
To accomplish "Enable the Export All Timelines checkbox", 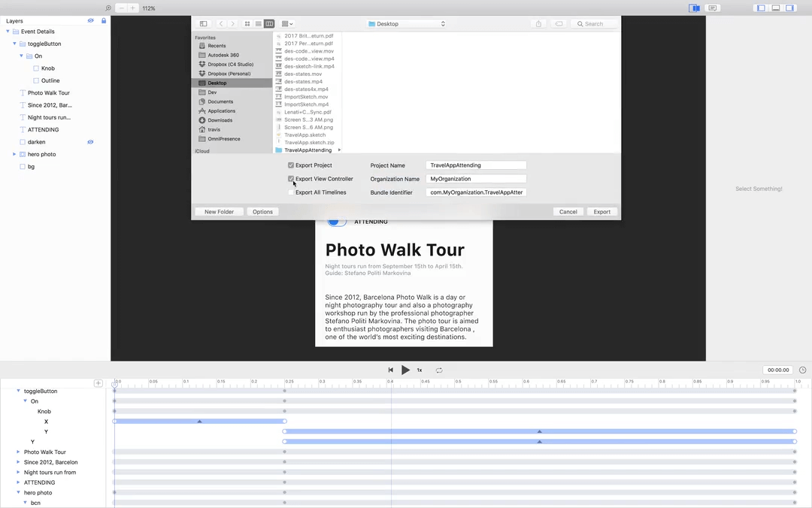I will pyautogui.click(x=291, y=192).
